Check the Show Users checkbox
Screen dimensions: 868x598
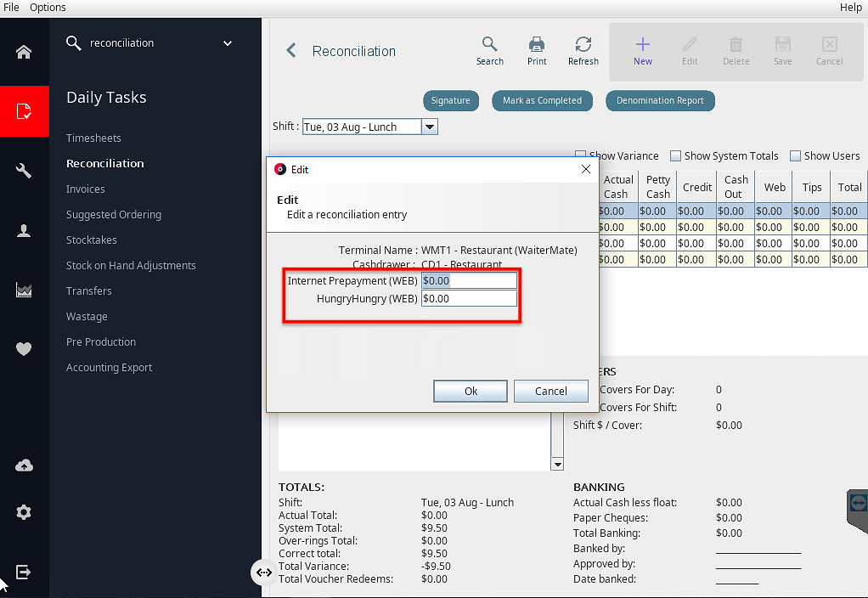[795, 156]
